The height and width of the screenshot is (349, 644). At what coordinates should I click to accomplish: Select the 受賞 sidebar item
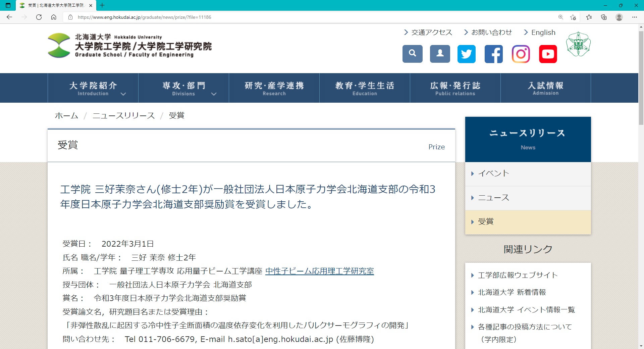pos(528,222)
